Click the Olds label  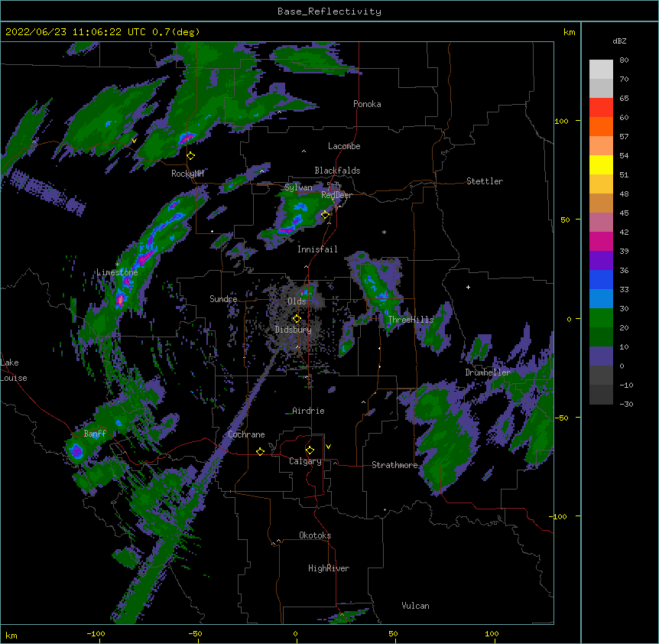pyautogui.click(x=297, y=301)
